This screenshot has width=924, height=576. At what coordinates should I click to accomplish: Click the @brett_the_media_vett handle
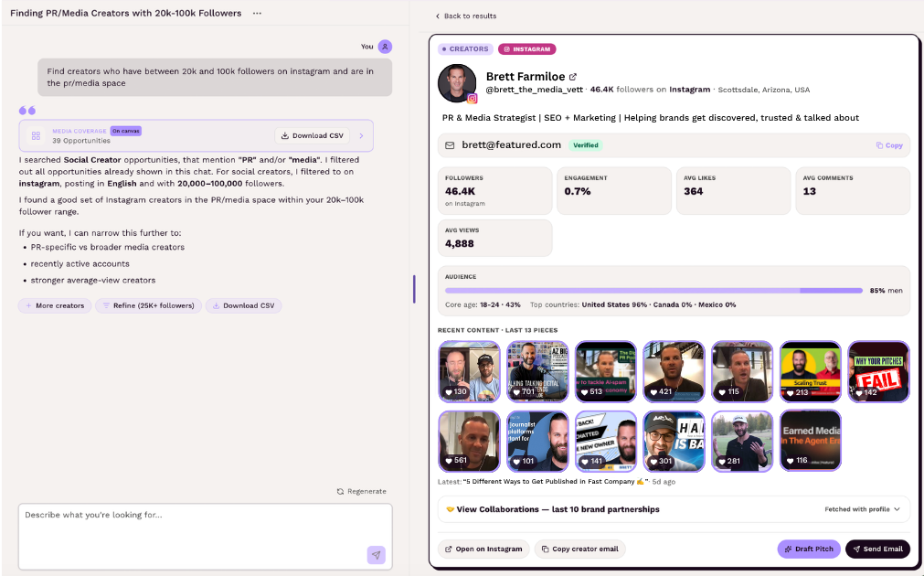535,90
